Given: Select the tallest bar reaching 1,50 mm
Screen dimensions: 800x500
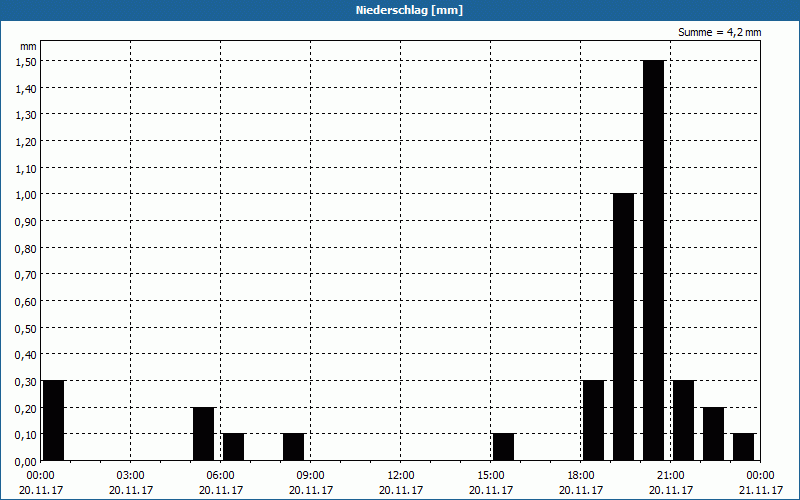Looking at the screenshot, I should (x=654, y=261).
